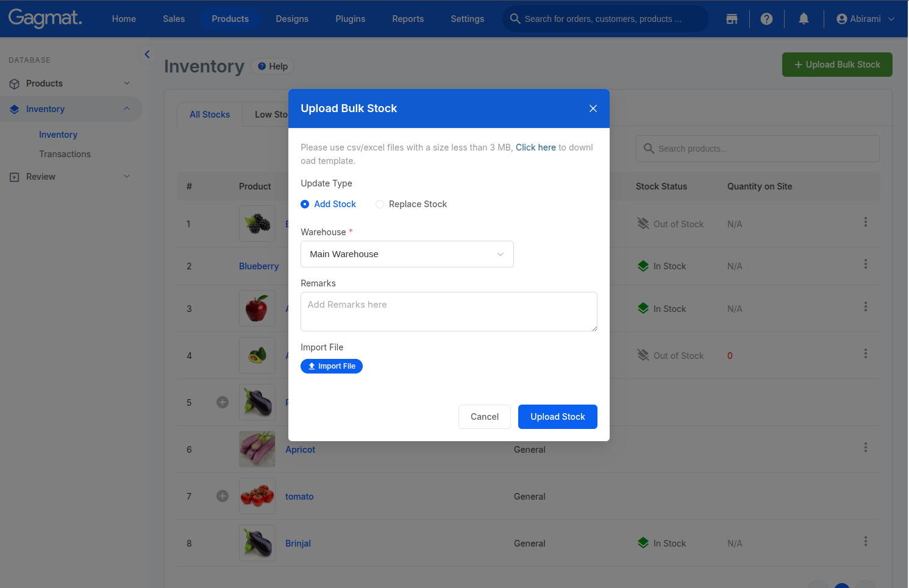Screen dimensions: 909x588
Task: Click the Help button beside Inventory title
Action: pos(273,66)
